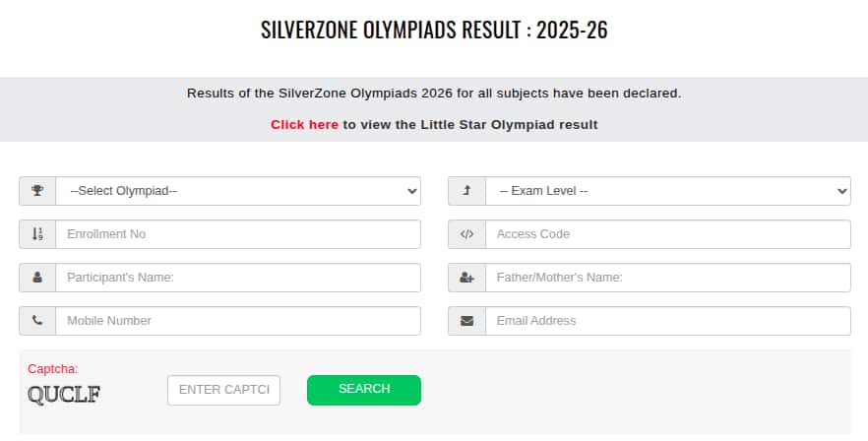Click the level-up arrow icon beside Exam Level
This screenshot has width=868, height=441.
click(466, 191)
